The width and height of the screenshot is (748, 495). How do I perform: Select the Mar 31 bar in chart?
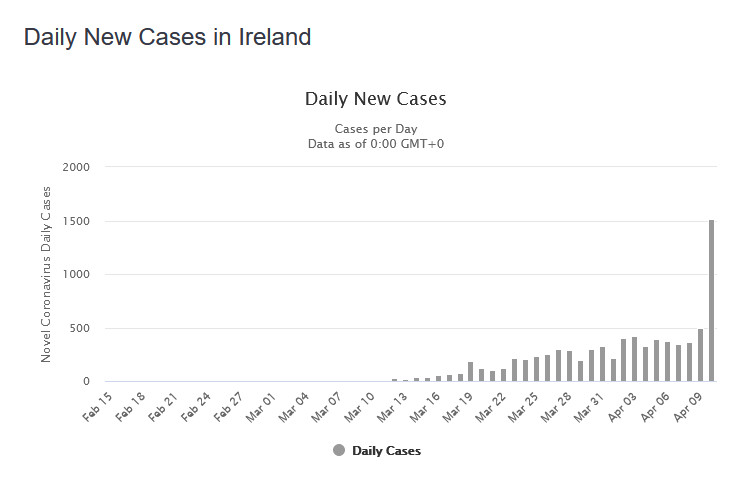602,364
